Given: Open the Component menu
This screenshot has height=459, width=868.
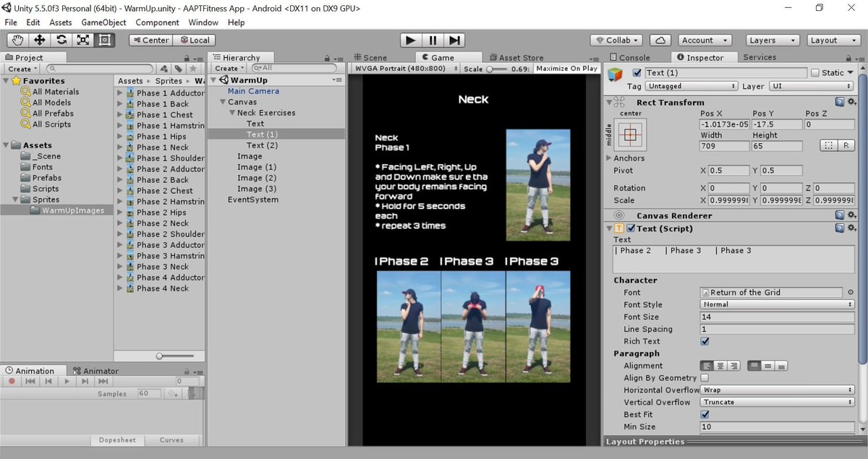Looking at the screenshot, I should coord(157,22).
